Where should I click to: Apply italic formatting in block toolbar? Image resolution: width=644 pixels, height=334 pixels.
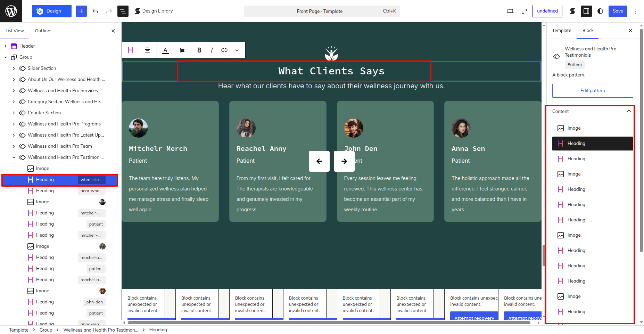click(212, 50)
